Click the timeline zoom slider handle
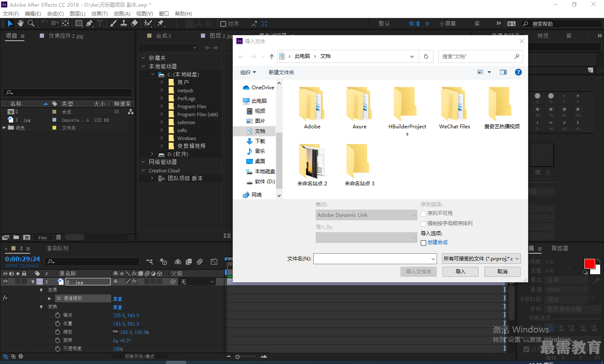604x364 pixels. tap(237, 357)
